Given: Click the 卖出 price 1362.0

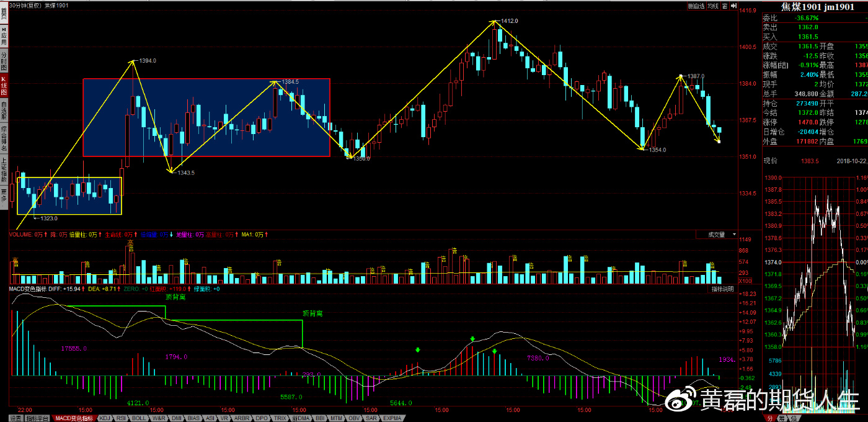Looking at the screenshot, I should (x=808, y=27).
